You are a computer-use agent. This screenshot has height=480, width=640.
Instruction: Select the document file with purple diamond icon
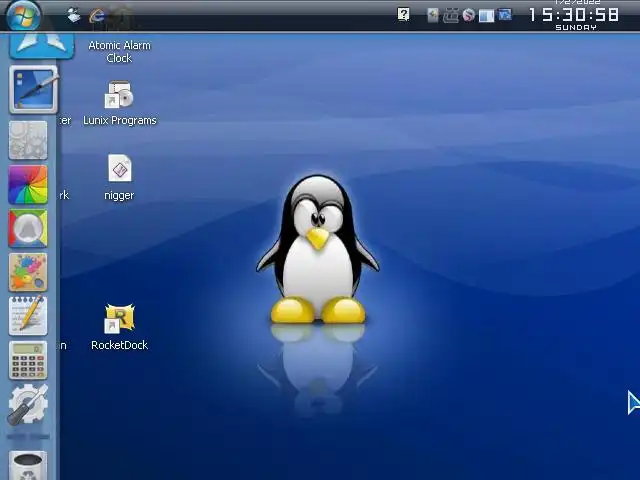pos(120,168)
